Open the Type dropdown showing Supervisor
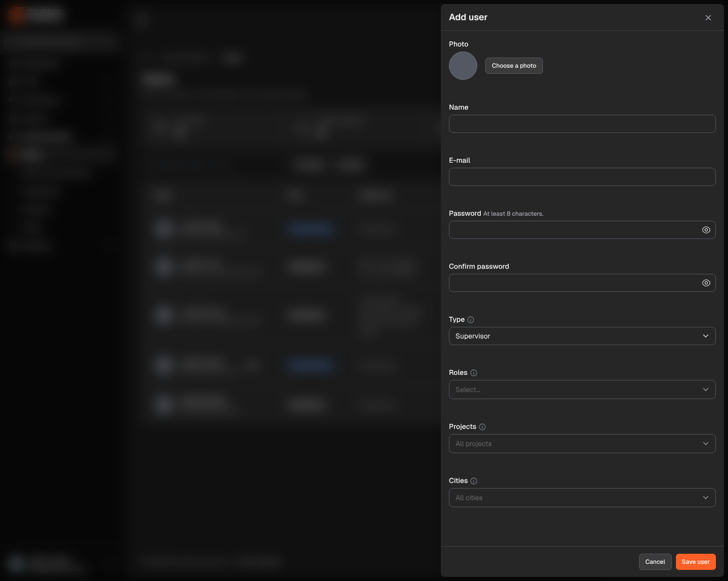Viewport: 728px width, 581px height. (x=582, y=336)
